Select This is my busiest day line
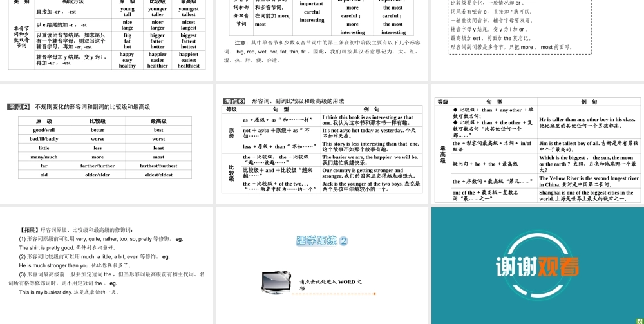Viewport: 644px width, 324px height. [x=69, y=292]
